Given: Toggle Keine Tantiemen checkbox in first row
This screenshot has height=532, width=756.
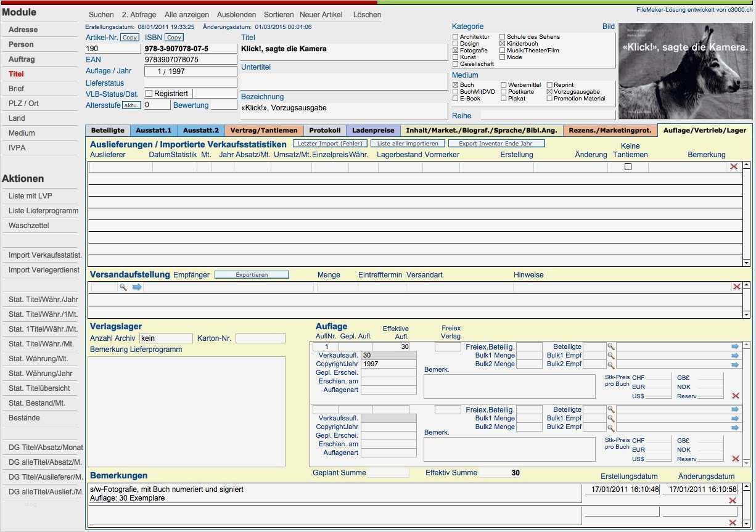Looking at the screenshot, I should click(628, 167).
